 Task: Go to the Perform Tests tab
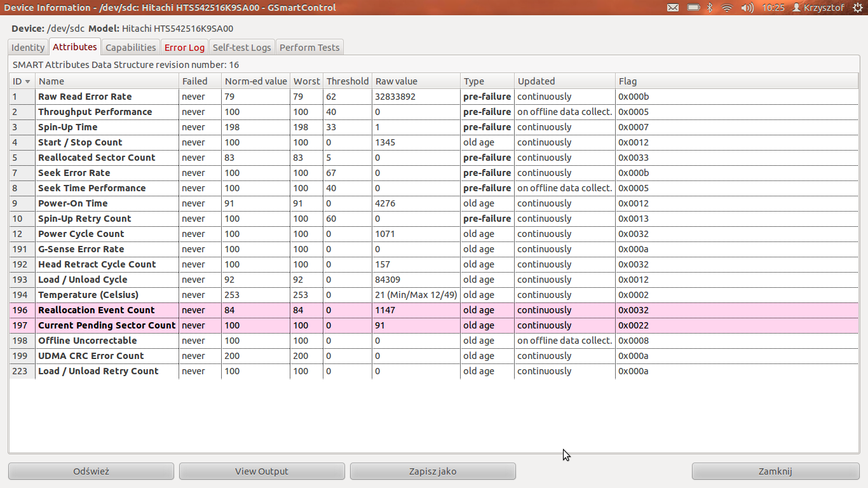(309, 47)
